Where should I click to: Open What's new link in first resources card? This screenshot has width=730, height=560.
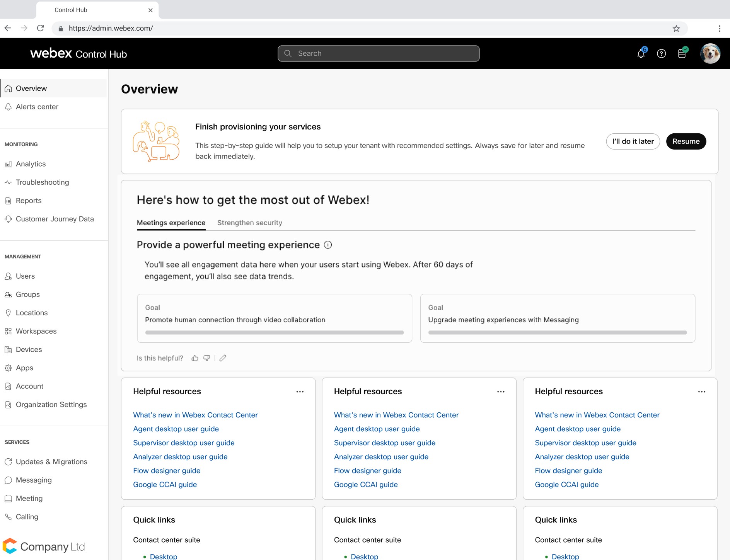point(195,415)
